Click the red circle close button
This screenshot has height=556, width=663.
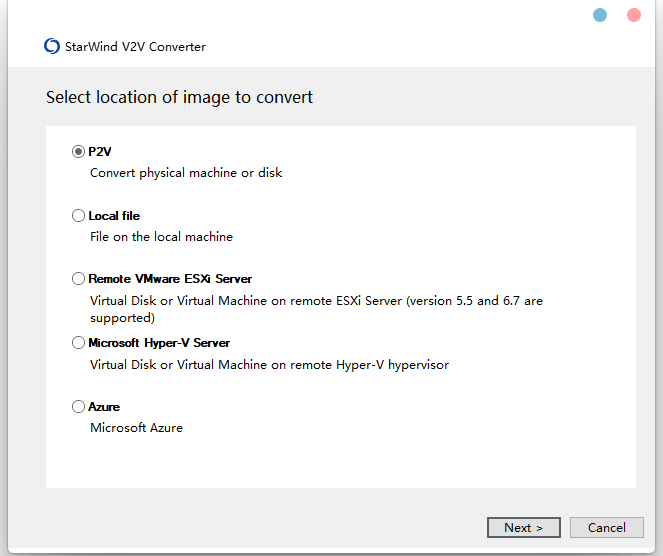tap(633, 15)
